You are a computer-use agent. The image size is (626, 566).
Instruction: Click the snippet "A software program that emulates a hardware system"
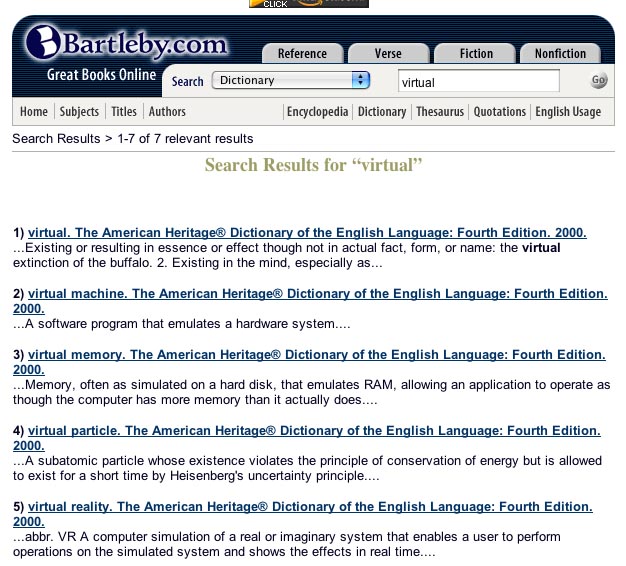[182, 324]
